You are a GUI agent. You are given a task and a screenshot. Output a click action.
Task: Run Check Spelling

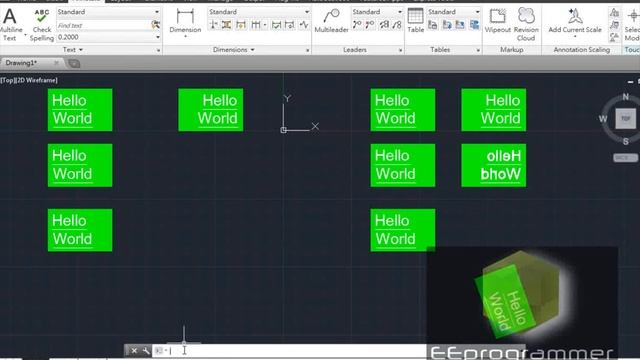(x=42, y=25)
